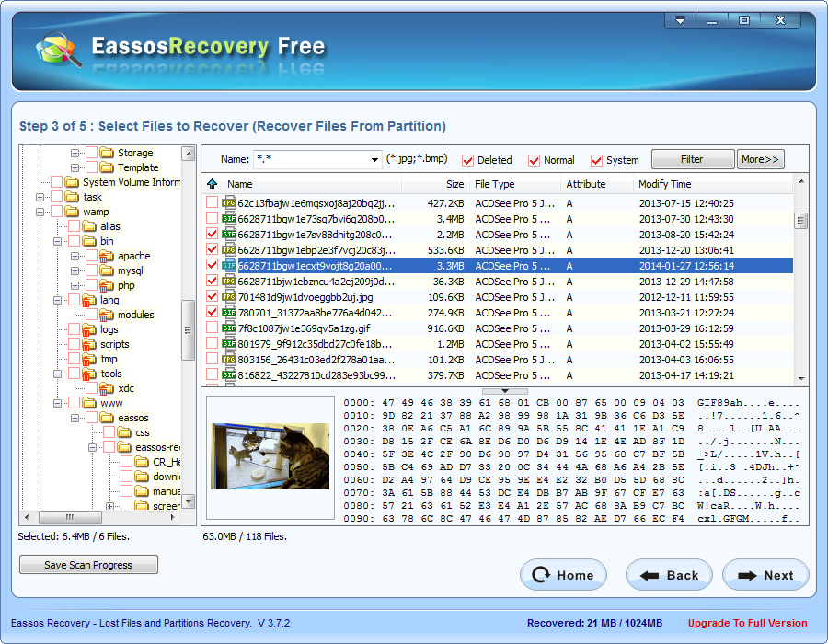Click the css folder icon

pyautogui.click(x=124, y=432)
